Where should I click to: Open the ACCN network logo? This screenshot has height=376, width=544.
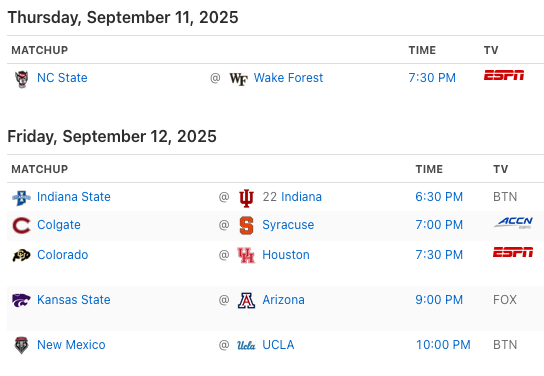(x=513, y=222)
